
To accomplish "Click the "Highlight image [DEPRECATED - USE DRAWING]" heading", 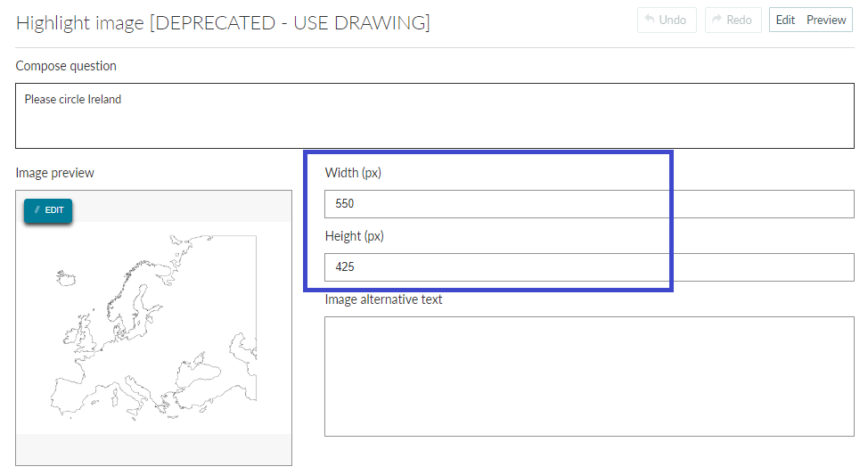I will coord(223,22).
